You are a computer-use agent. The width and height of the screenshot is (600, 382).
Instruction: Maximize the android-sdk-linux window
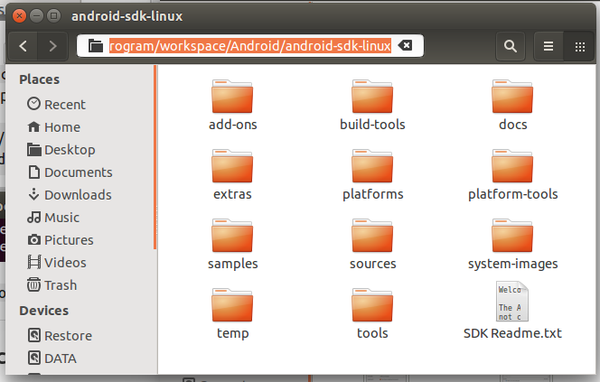coord(54,16)
